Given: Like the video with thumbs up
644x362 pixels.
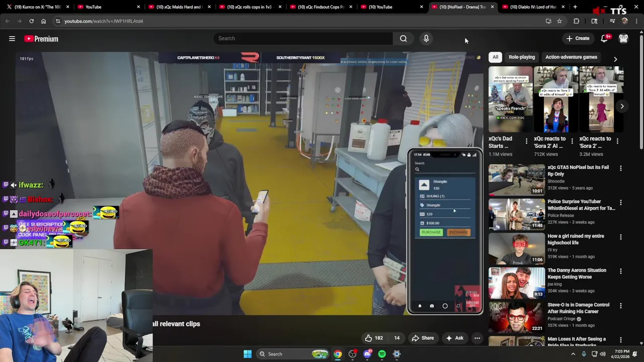Looking at the screenshot, I should click(374, 338).
